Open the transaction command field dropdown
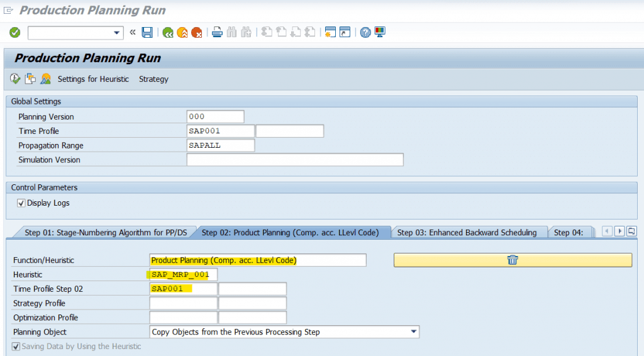The width and height of the screenshot is (644, 356). coord(116,33)
